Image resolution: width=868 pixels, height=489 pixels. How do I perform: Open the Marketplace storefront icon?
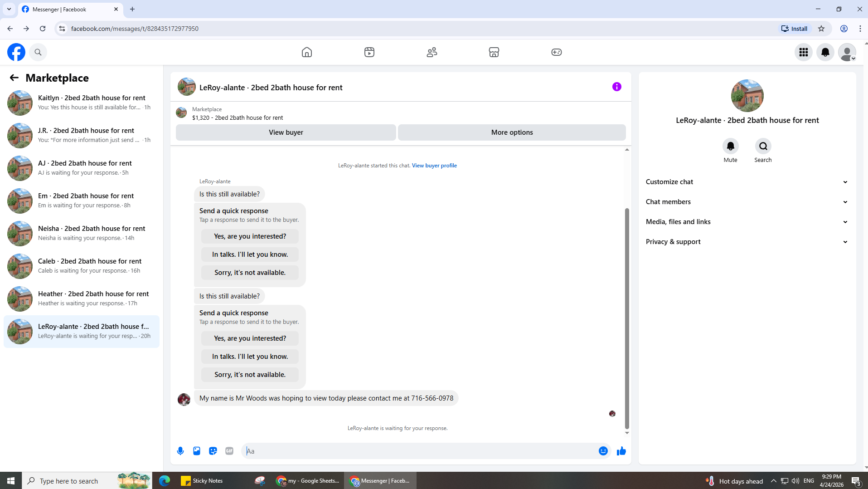(x=494, y=52)
